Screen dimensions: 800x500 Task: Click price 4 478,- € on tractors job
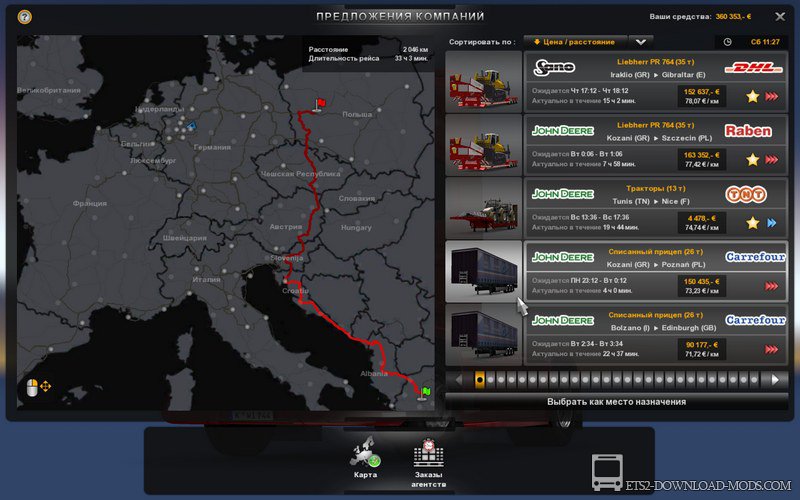tap(702, 218)
